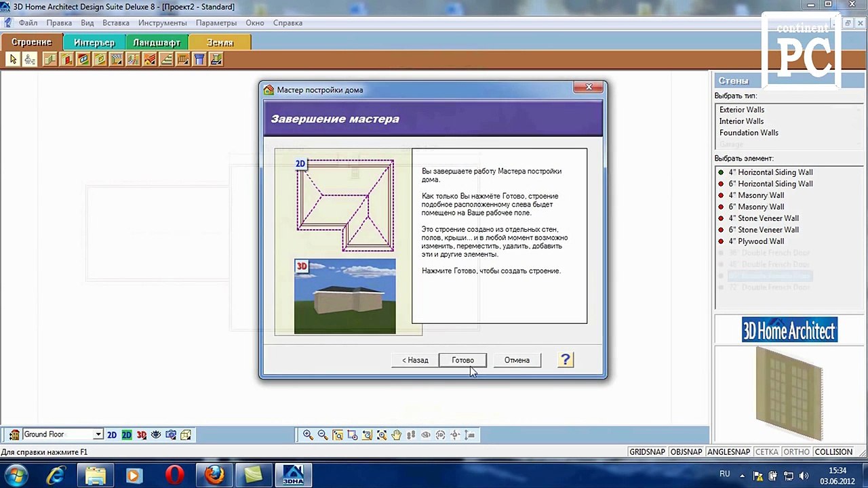The width and height of the screenshot is (868, 488).
Task: Choose the wall opening tool
Action: coord(100,60)
